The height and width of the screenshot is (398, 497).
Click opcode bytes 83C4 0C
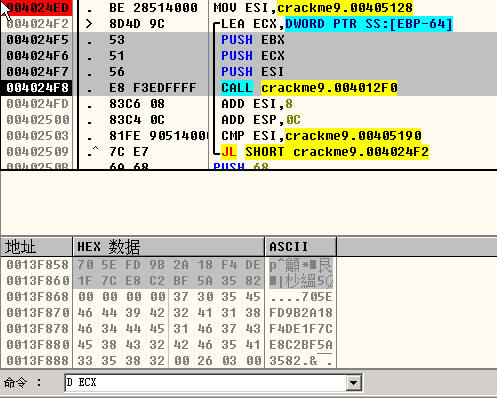[137, 120]
